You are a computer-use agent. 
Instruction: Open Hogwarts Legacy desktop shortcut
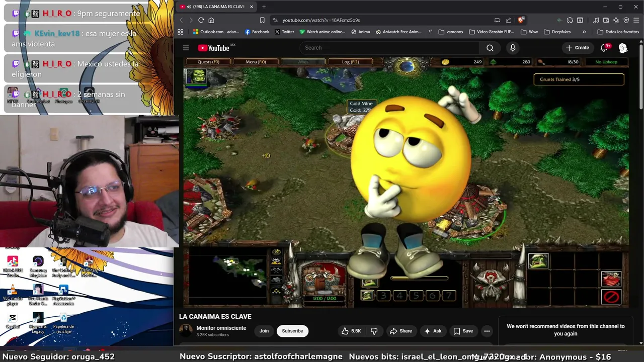coord(38,323)
